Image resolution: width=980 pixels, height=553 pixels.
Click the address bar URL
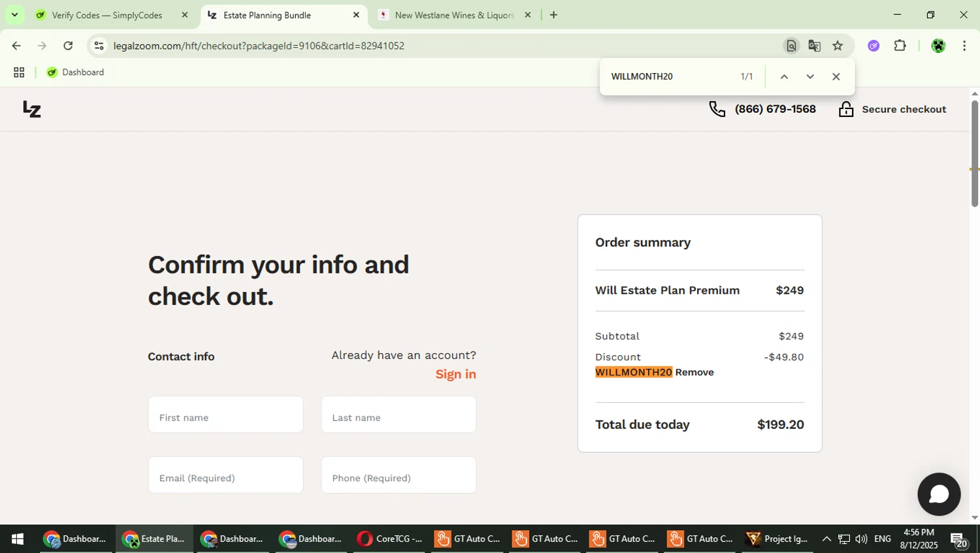tap(259, 46)
